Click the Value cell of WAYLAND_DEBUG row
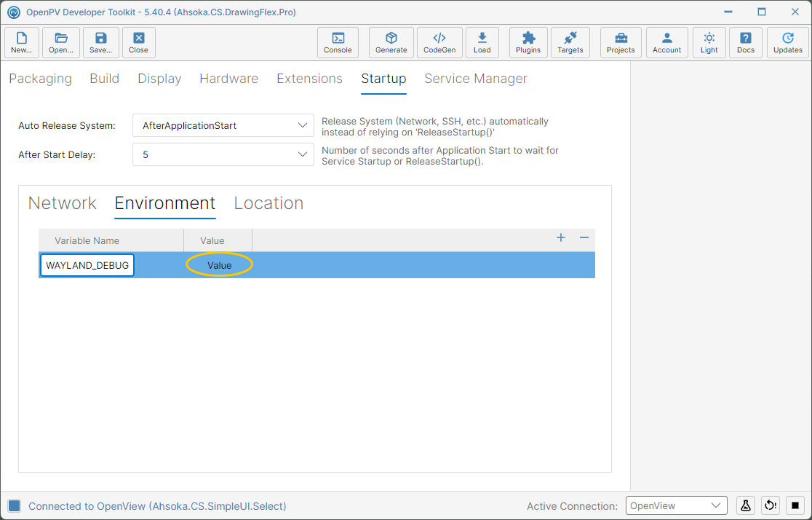The image size is (812, 520). 220,265
